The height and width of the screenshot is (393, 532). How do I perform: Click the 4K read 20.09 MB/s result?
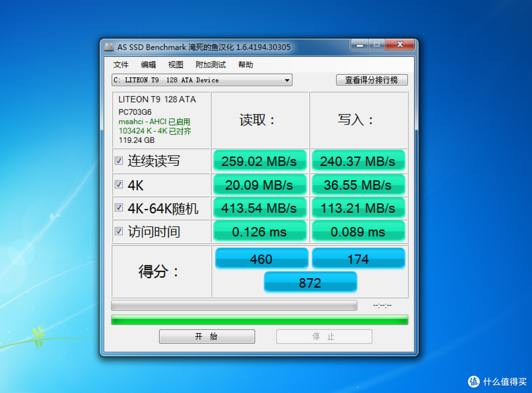tap(260, 185)
